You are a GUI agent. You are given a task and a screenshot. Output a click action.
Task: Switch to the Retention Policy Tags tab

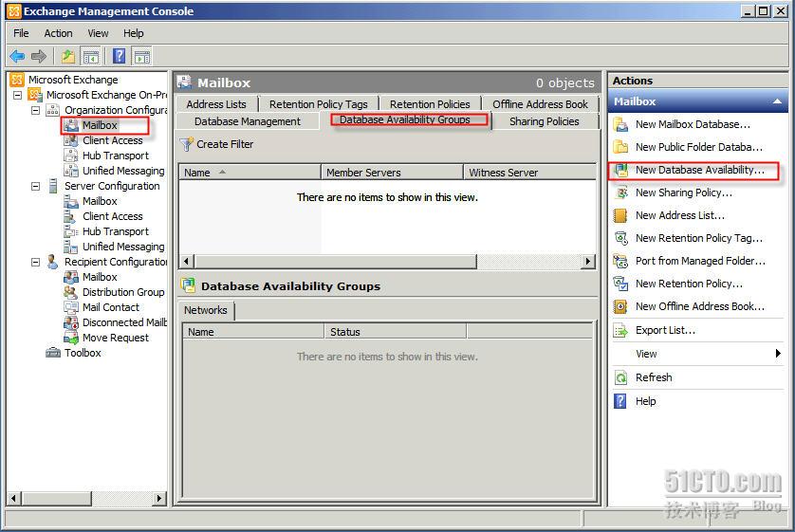click(319, 104)
